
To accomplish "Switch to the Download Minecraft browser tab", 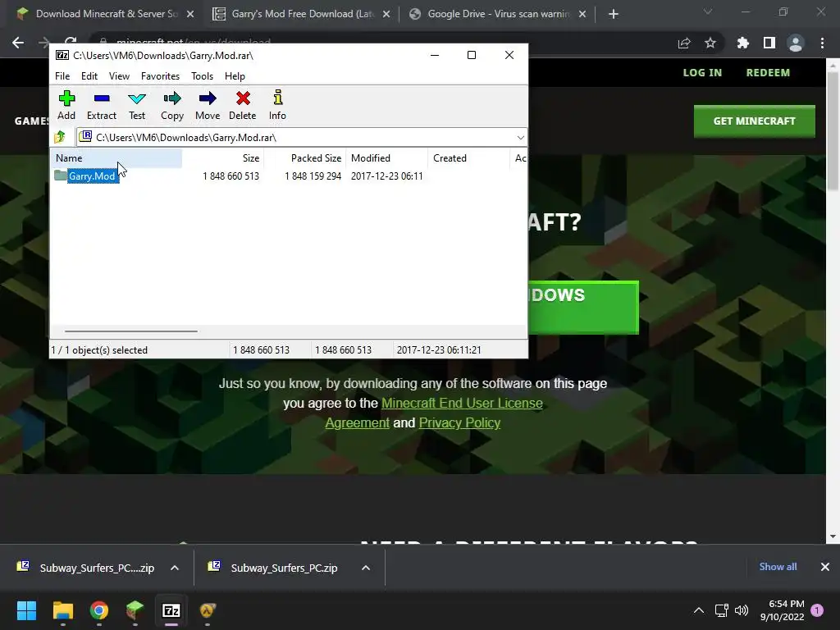I will coord(104,14).
